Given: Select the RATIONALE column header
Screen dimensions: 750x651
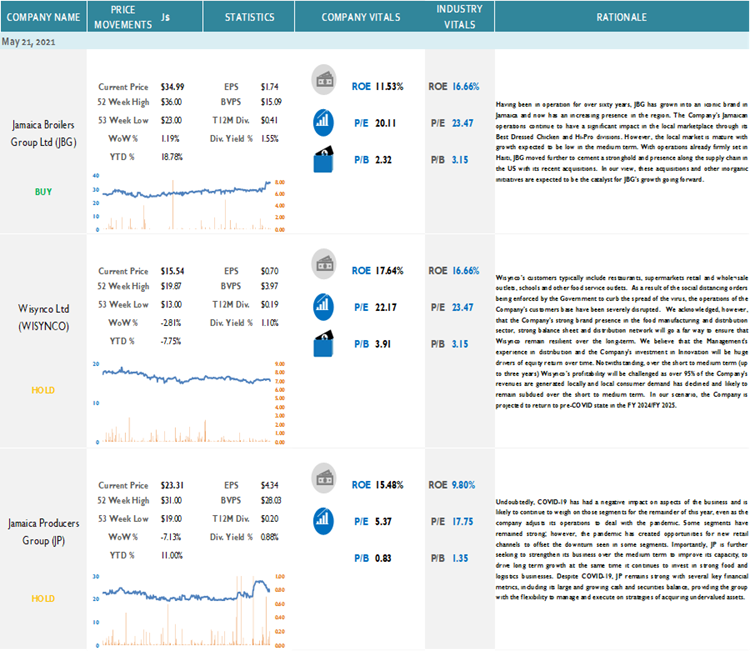Looking at the screenshot, I should (621, 17).
